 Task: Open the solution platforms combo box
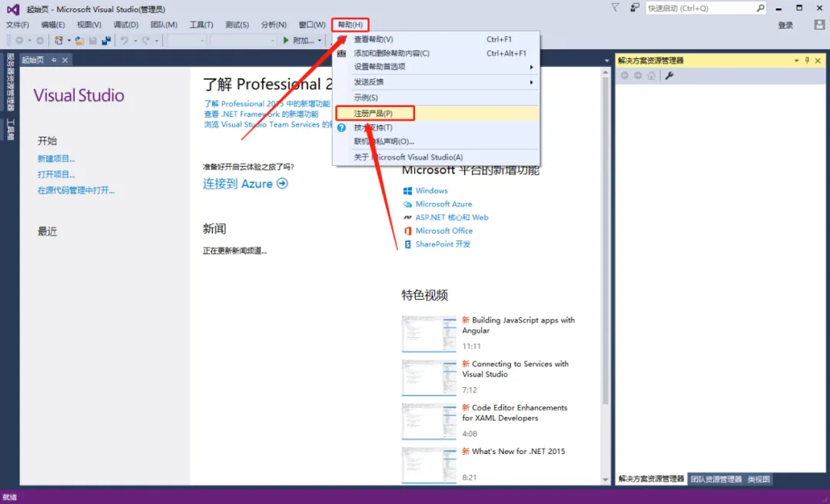tap(243, 40)
